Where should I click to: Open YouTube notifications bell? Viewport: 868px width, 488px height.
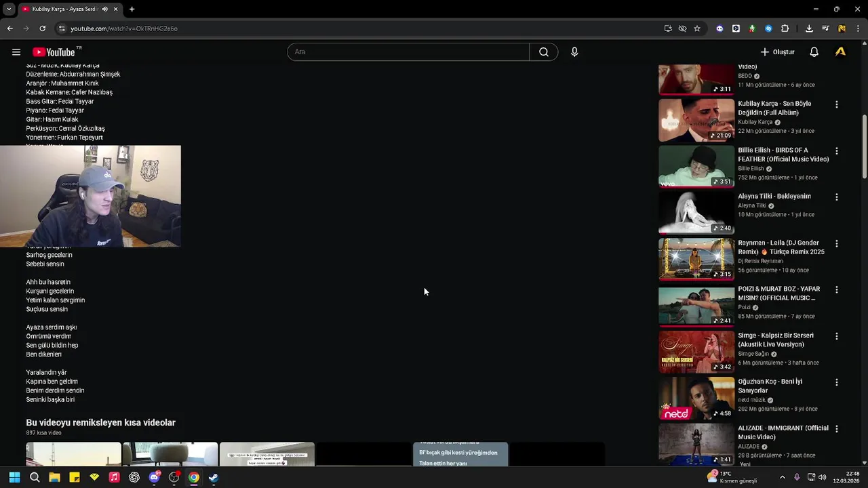point(814,52)
